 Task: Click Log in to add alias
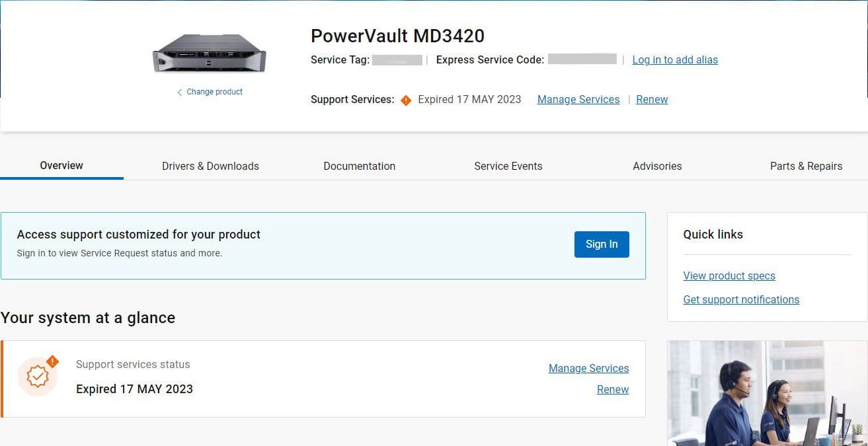click(x=675, y=59)
